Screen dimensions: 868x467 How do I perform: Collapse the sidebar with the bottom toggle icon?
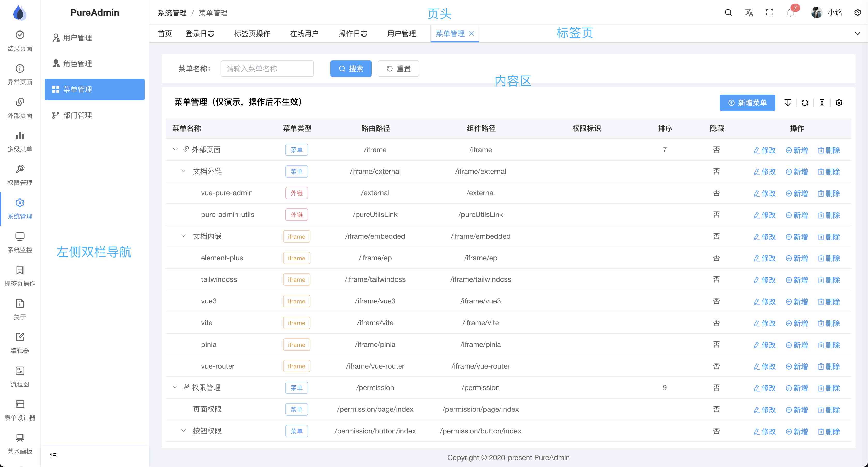(53, 455)
